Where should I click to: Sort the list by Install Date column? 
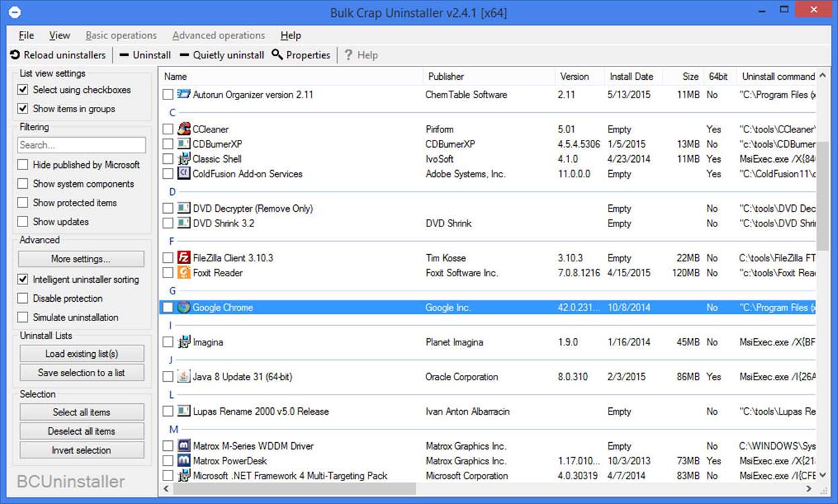631,77
